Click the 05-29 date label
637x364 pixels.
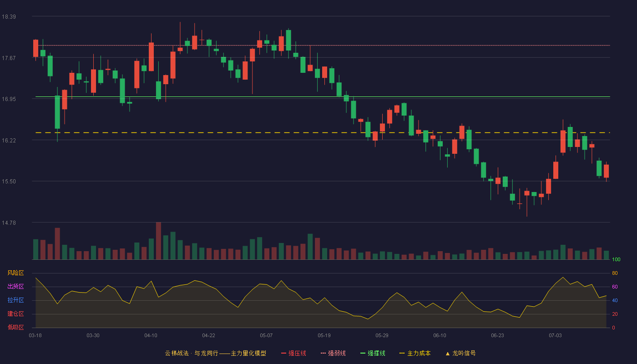point(382,335)
